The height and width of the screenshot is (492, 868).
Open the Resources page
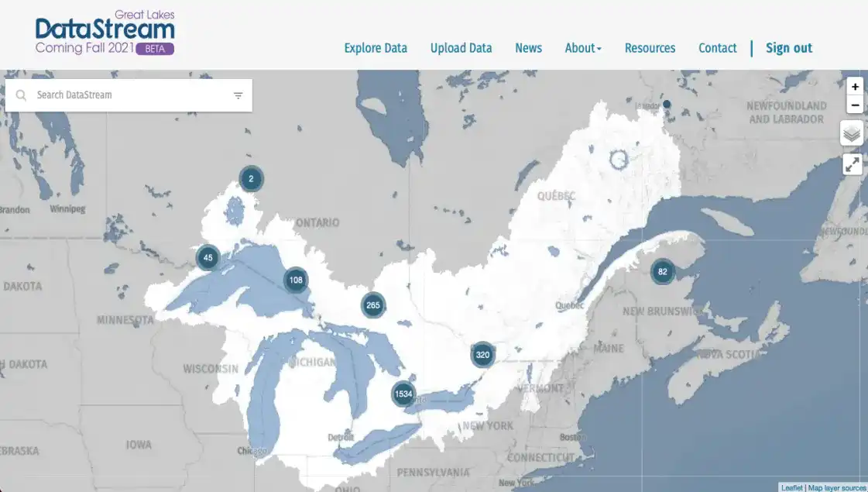[650, 48]
